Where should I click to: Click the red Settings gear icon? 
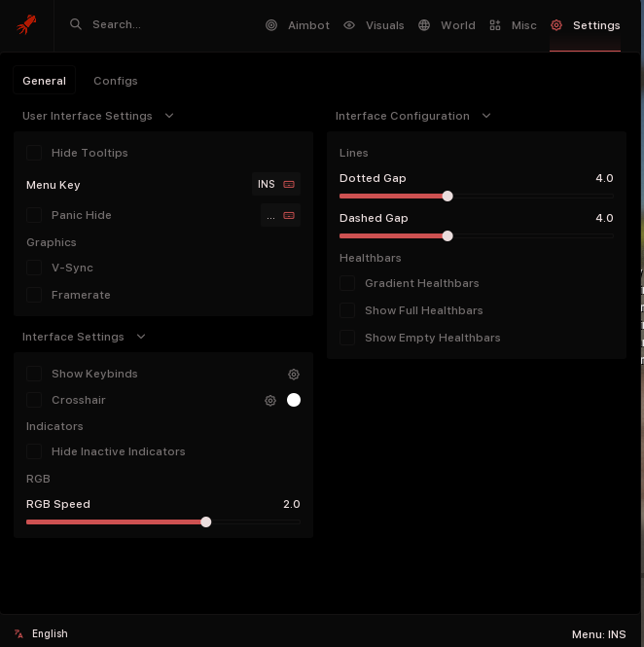556,25
